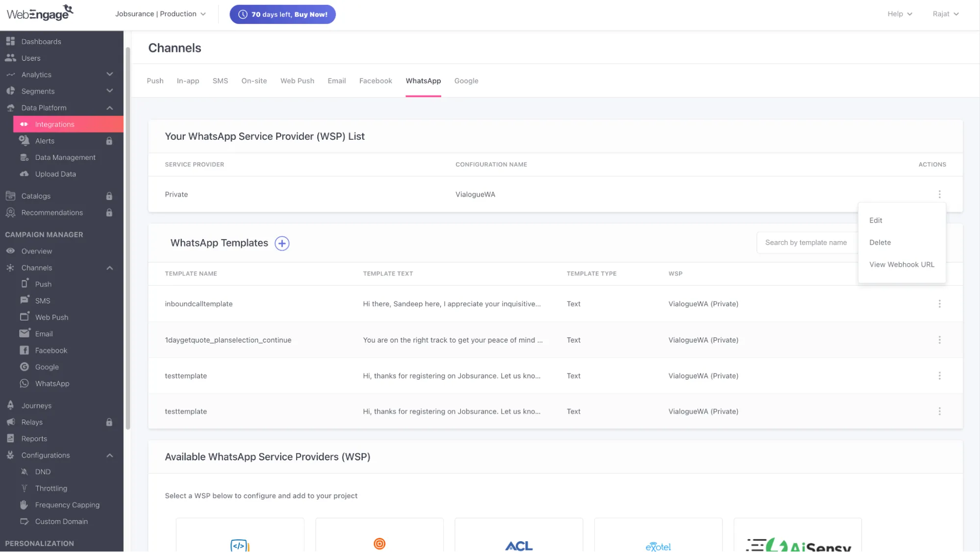Screen dimensions: 980x552
Task: Collapse the Configurations section chevron
Action: 110,455
